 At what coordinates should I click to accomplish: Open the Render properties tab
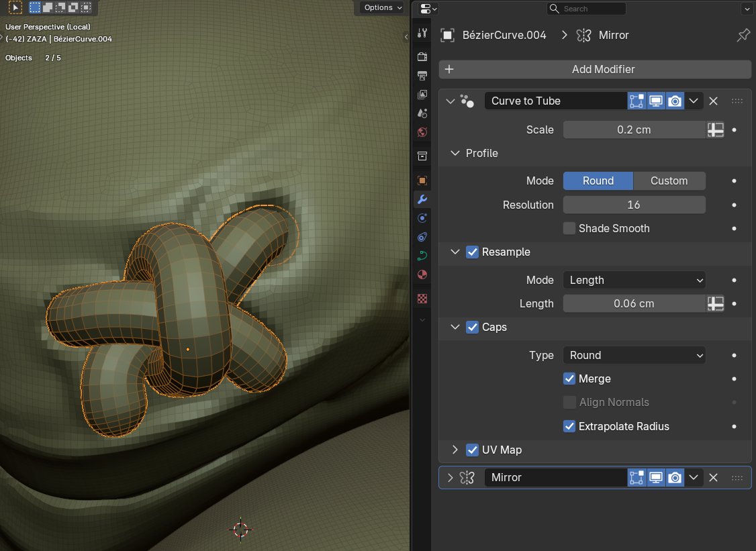[422, 56]
